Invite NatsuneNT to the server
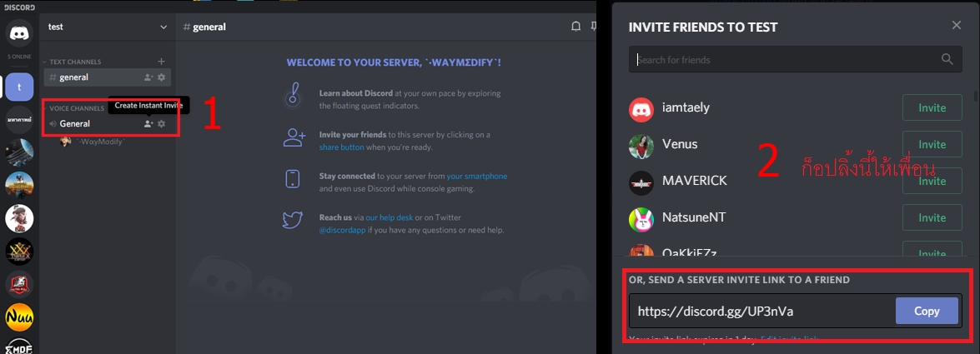The image size is (980, 354). click(932, 217)
